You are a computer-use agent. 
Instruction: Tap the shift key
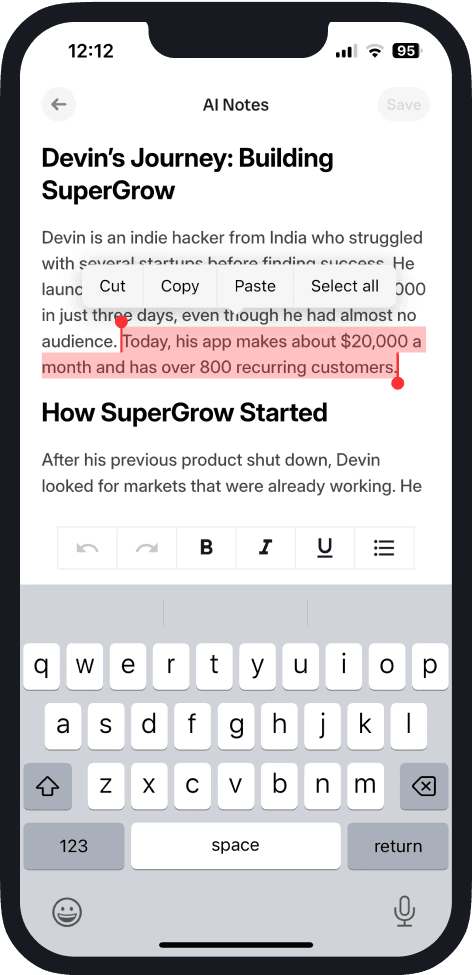pyautogui.click(x=48, y=787)
